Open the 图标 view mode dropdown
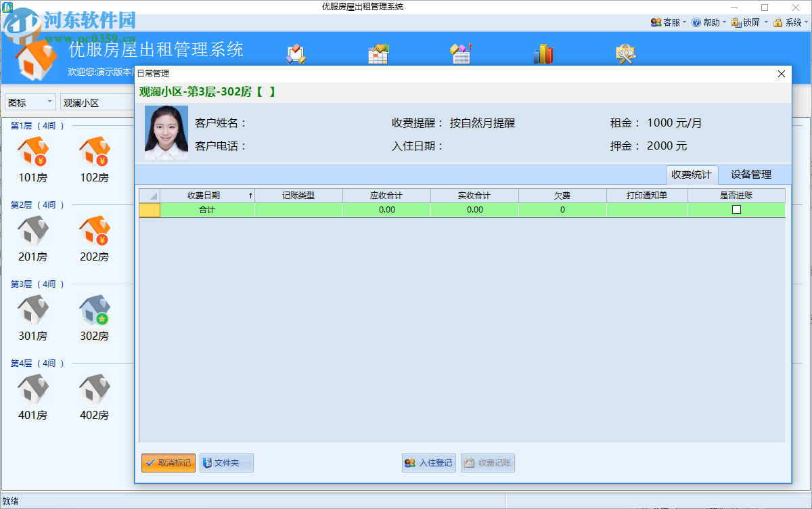The width and height of the screenshot is (812, 509). click(x=30, y=102)
